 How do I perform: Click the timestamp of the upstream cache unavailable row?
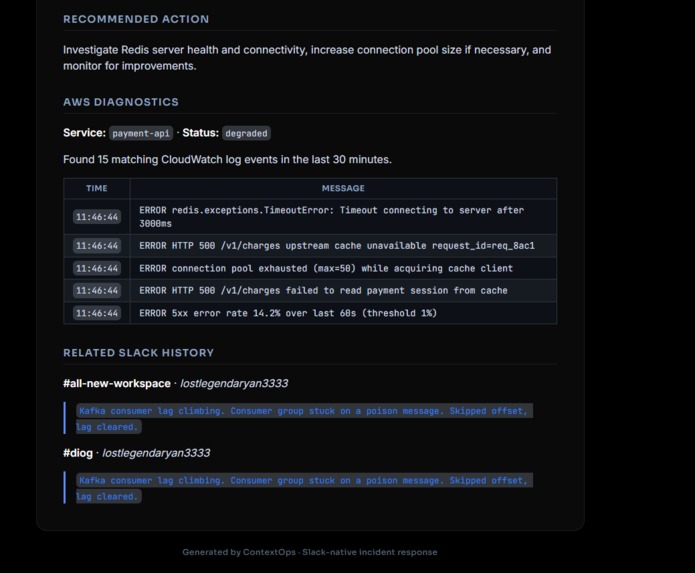click(x=97, y=246)
